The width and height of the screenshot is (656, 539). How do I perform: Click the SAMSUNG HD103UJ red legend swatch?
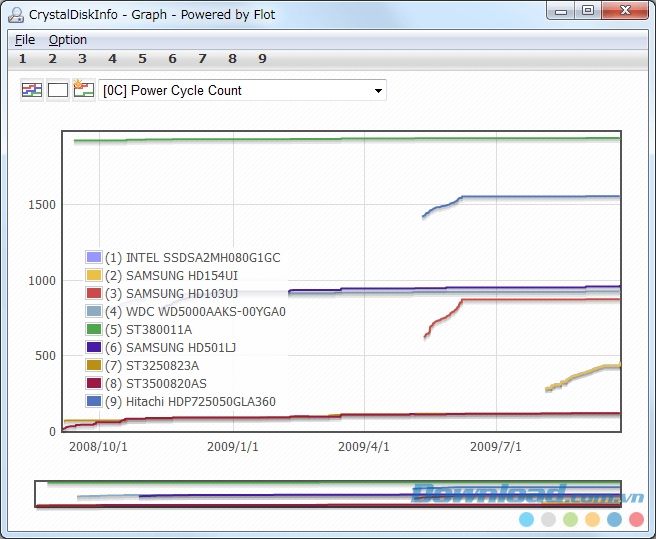click(94, 293)
